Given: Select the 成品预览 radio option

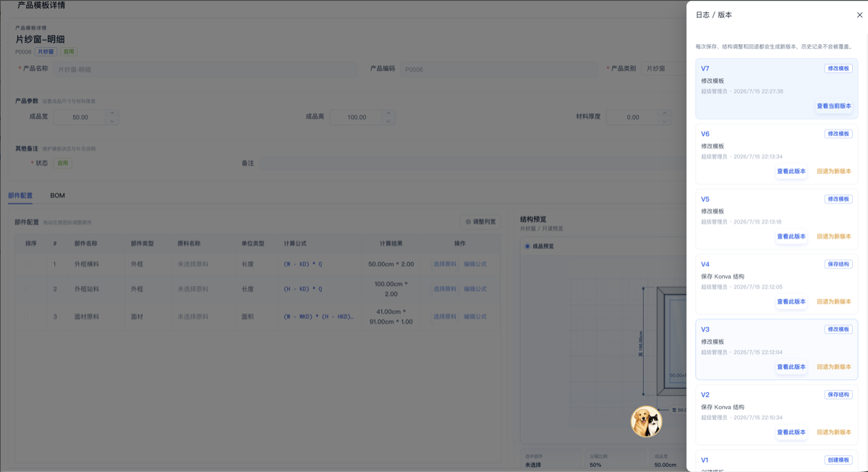Looking at the screenshot, I should [x=539, y=246].
